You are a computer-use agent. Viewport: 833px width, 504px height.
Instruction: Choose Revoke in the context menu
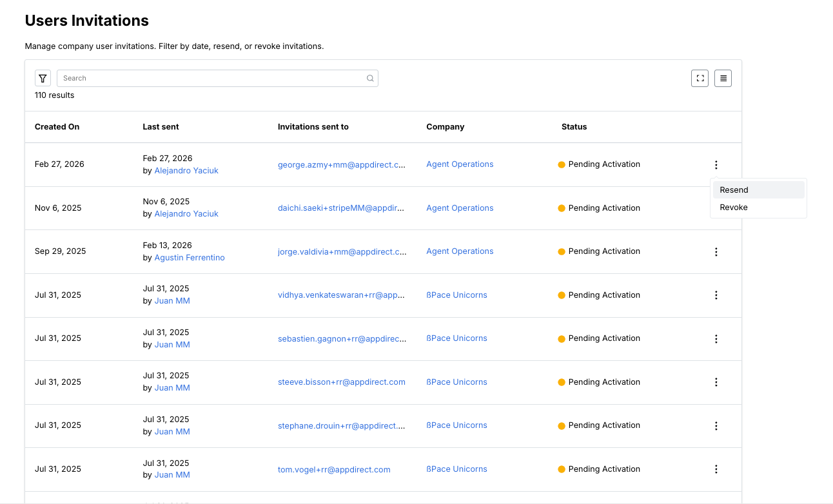[x=734, y=208]
